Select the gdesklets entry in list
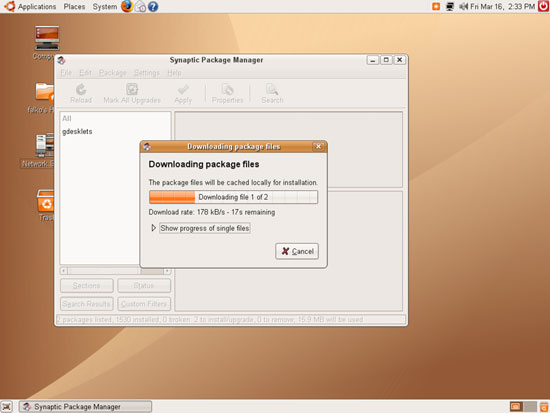 pyautogui.click(x=77, y=132)
